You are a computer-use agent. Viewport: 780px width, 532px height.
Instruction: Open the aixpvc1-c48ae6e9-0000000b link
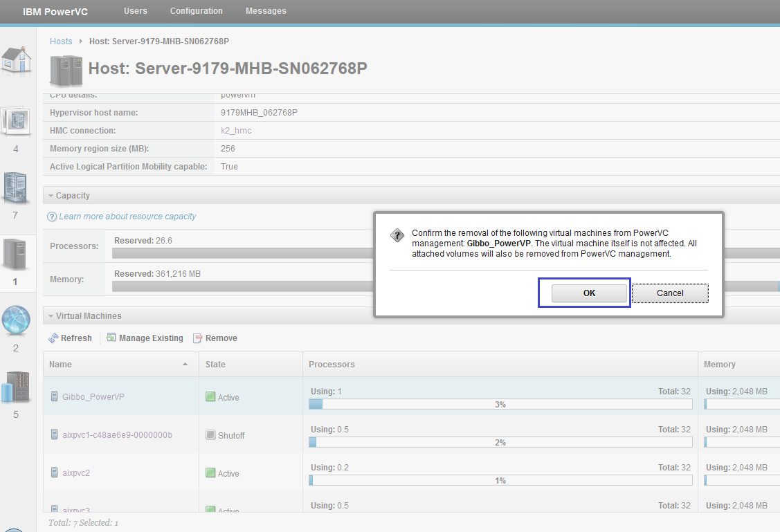point(118,435)
